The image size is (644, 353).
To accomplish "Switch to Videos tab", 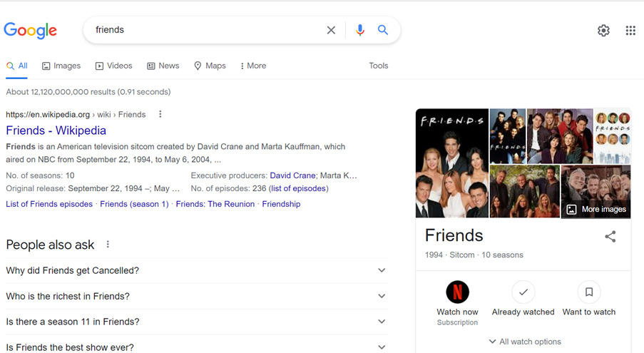I will (114, 66).
